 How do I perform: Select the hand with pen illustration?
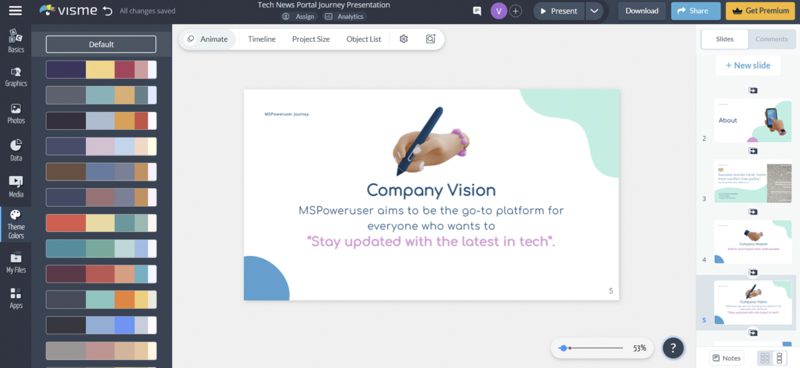(431, 141)
